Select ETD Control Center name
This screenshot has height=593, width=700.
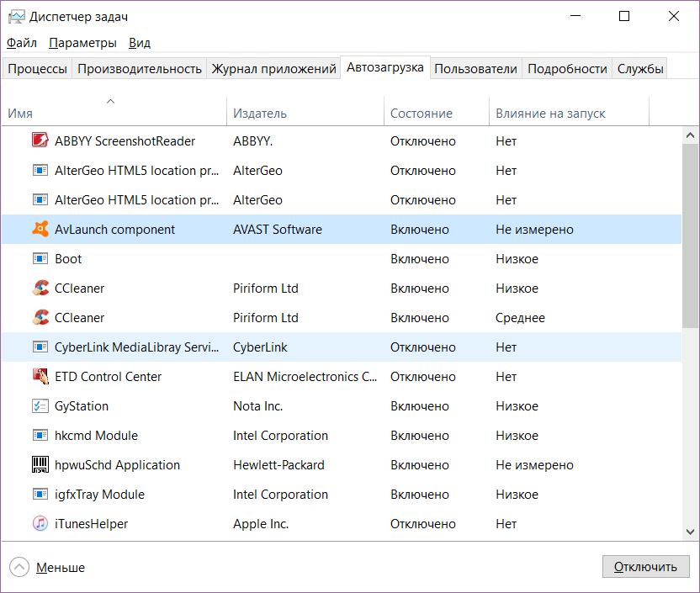108,377
